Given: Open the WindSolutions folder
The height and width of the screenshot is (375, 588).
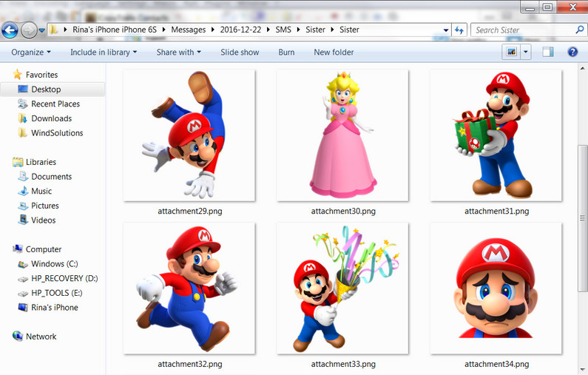Looking at the screenshot, I should coord(57,133).
